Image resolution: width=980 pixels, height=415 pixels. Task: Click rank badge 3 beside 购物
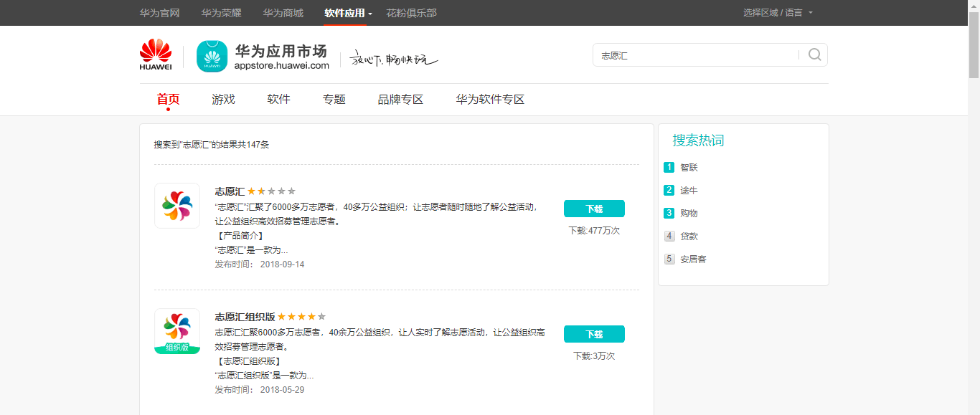(x=669, y=213)
